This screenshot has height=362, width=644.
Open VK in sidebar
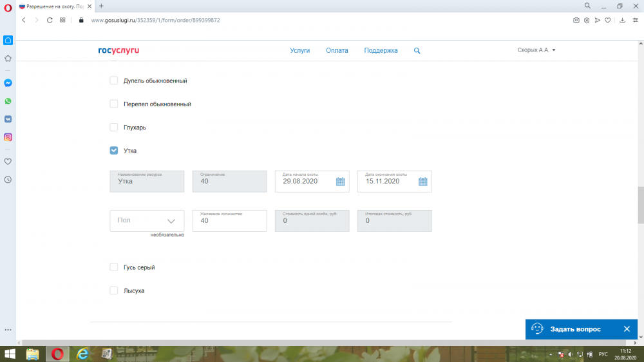8,119
